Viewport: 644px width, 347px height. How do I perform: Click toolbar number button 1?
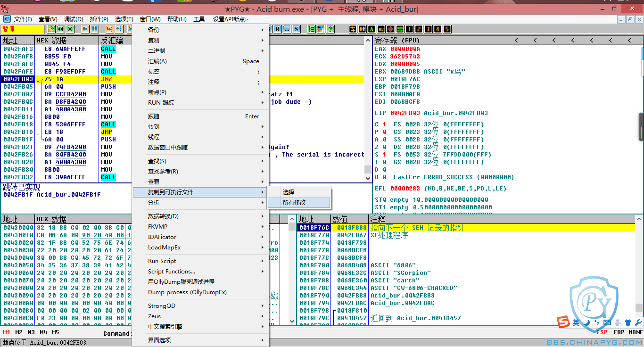pyautogui.click(x=409, y=29)
